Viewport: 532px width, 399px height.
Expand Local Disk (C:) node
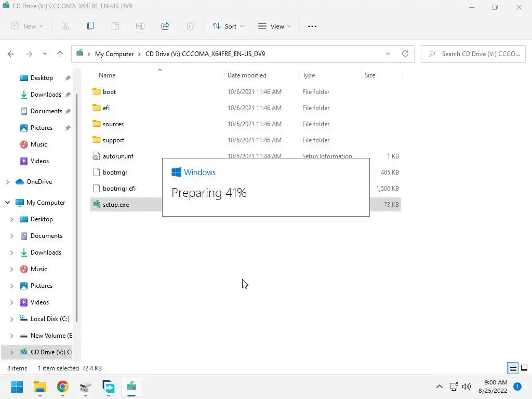(x=11, y=320)
